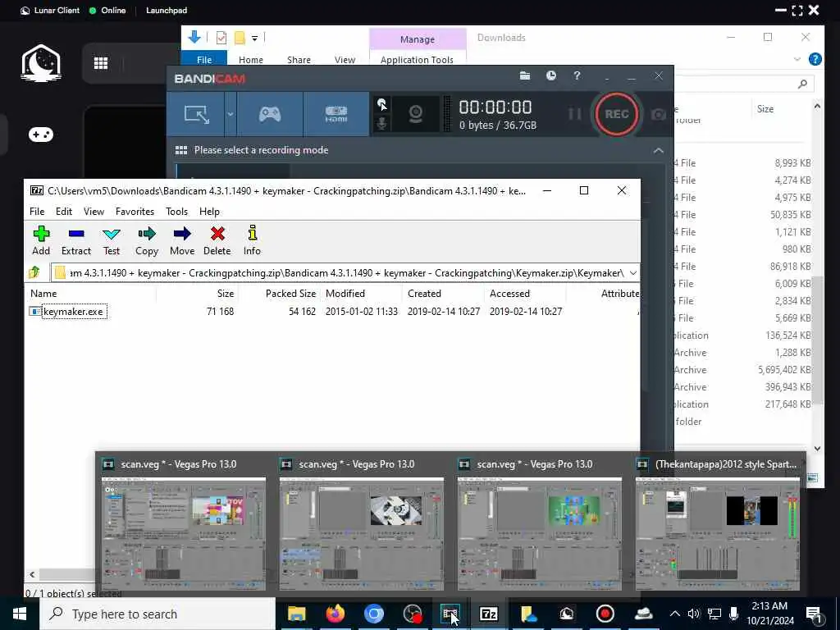Click the taskbar search box
This screenshot has height=630, width=840.
pyautogui.click(x=157, y=614)
